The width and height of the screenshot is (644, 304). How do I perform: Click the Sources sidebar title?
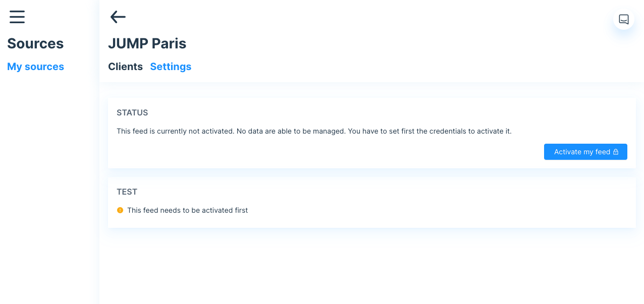click(35, 43)
